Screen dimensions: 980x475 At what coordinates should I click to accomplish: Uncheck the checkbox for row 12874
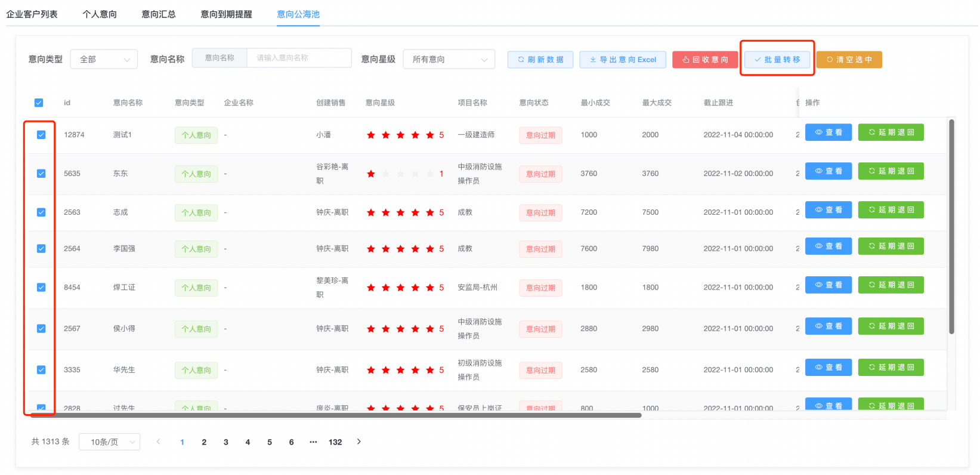41,135
